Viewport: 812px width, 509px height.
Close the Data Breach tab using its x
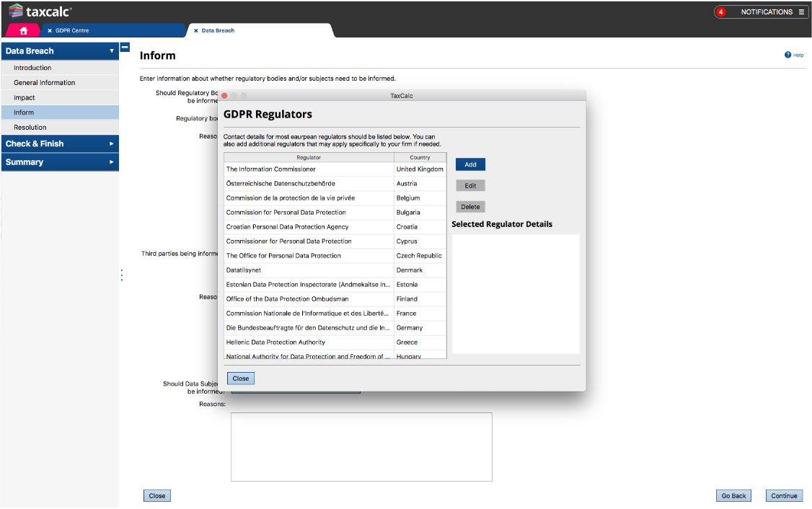(x=196, y=31)
